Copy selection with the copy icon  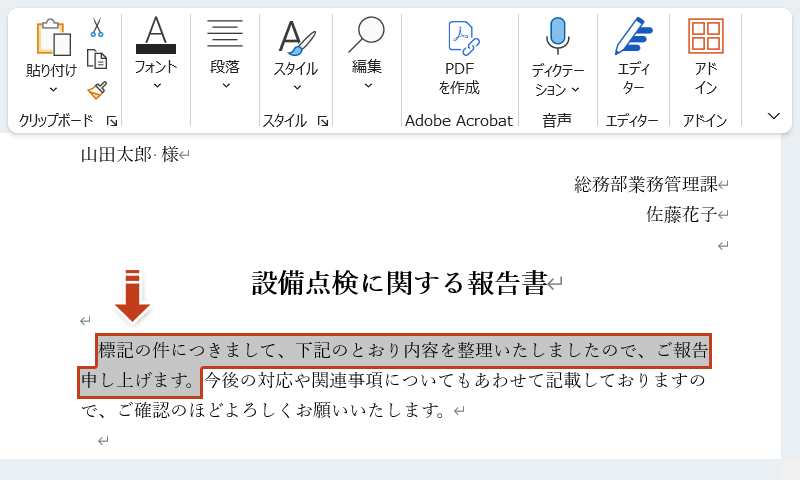click(97, 59)
